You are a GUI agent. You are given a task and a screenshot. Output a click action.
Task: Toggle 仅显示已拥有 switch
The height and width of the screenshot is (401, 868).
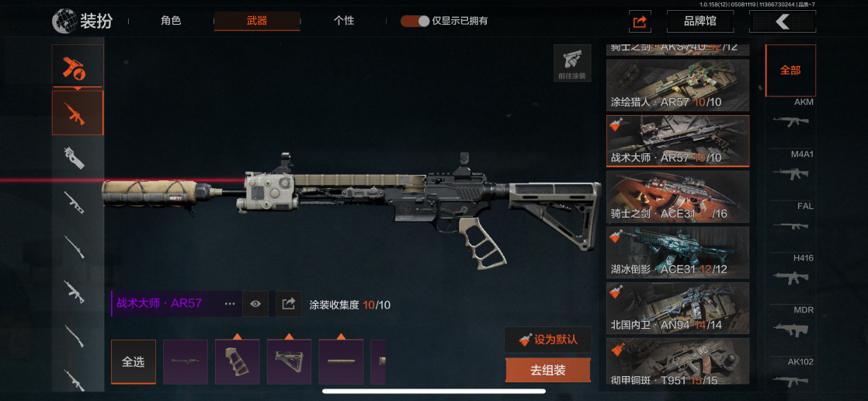click(x=415, y=21)
